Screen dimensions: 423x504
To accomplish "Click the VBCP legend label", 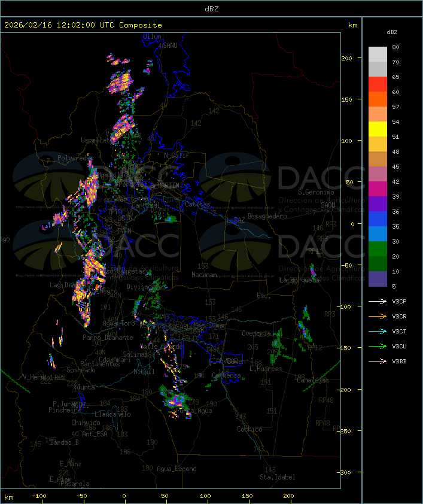I will click(x=399, y=302).
